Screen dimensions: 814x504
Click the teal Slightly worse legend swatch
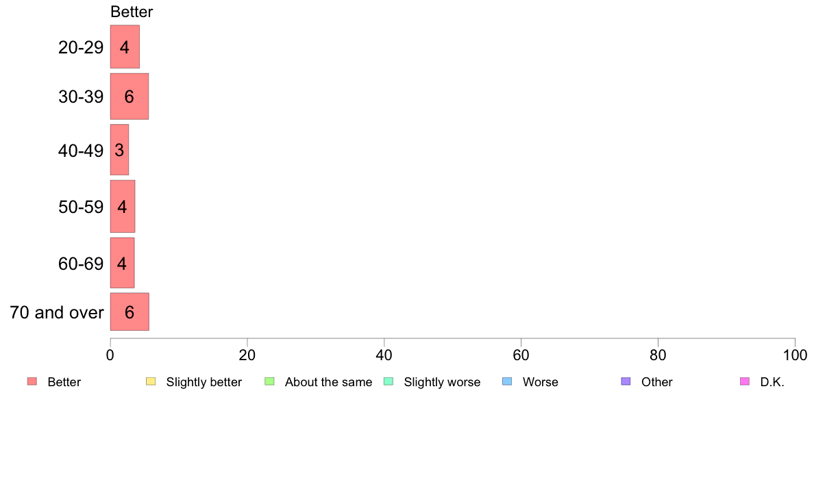click(388, 381)
